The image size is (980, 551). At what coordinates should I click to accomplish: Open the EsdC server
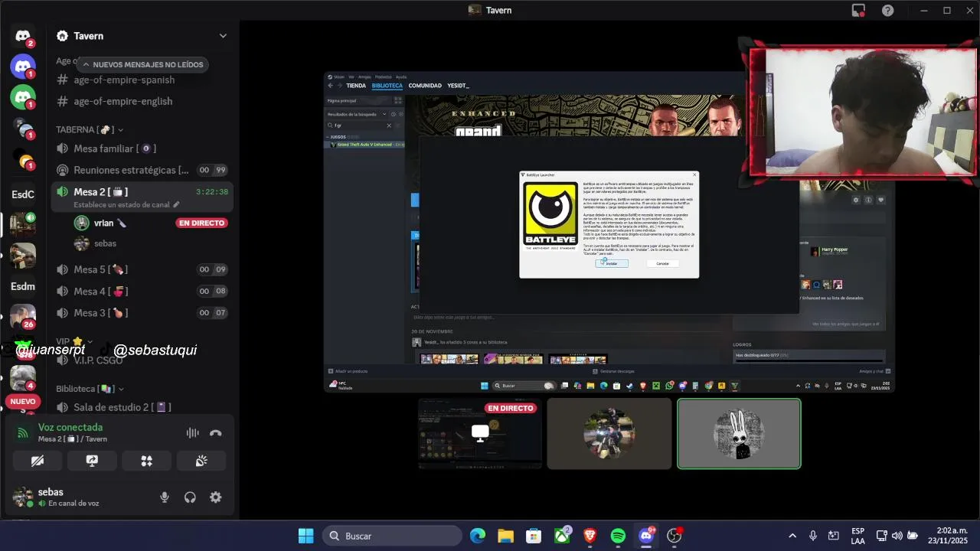point(23,194)
